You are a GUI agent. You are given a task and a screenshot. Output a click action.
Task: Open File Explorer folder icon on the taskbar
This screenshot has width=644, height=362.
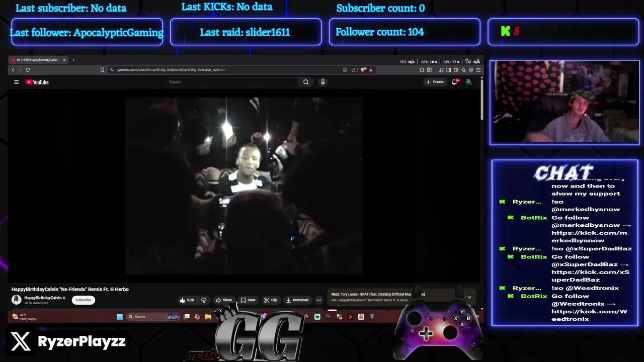pos(208,317)
